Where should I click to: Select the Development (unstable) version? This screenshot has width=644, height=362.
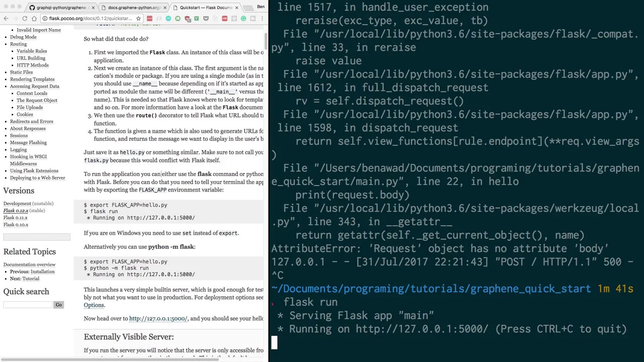coord(17,204)
